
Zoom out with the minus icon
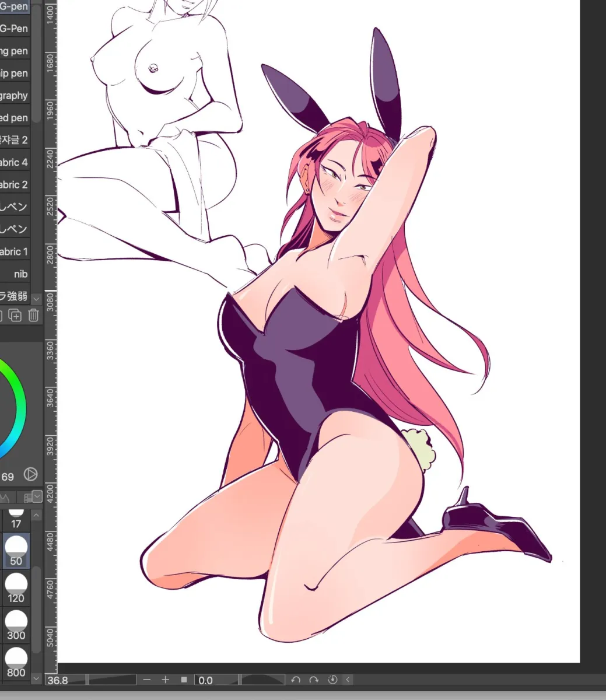(x=147, y=680)
